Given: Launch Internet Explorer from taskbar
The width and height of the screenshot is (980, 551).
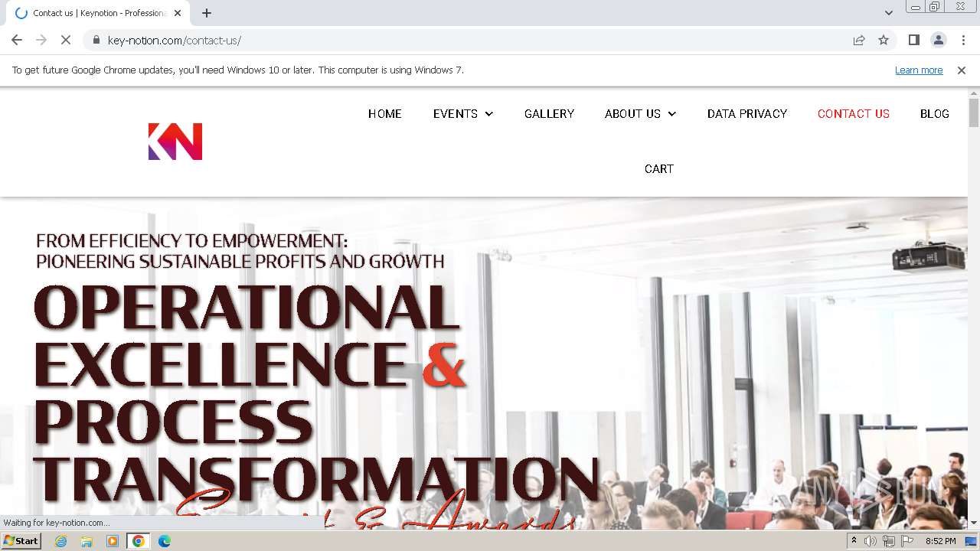Looking at the screenshot, I should coord(61,541).
